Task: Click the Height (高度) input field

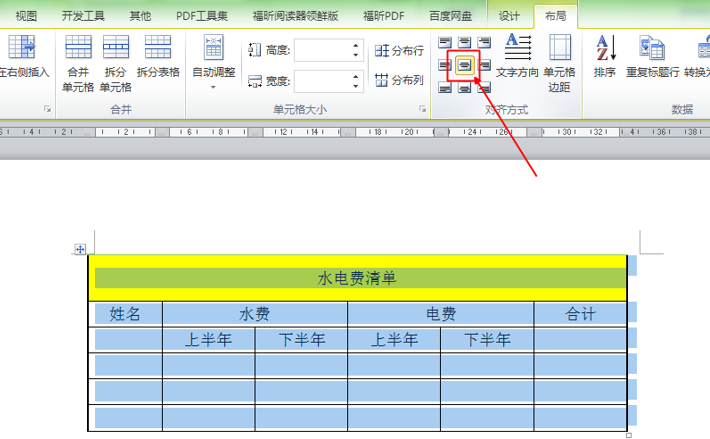Action: coord(322,50)
